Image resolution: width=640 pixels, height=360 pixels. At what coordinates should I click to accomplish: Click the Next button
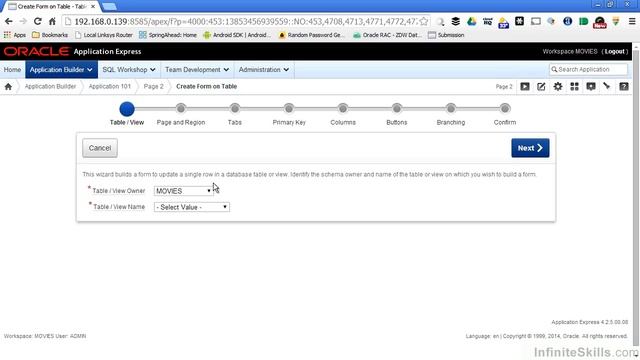click(x=530, y=148)
